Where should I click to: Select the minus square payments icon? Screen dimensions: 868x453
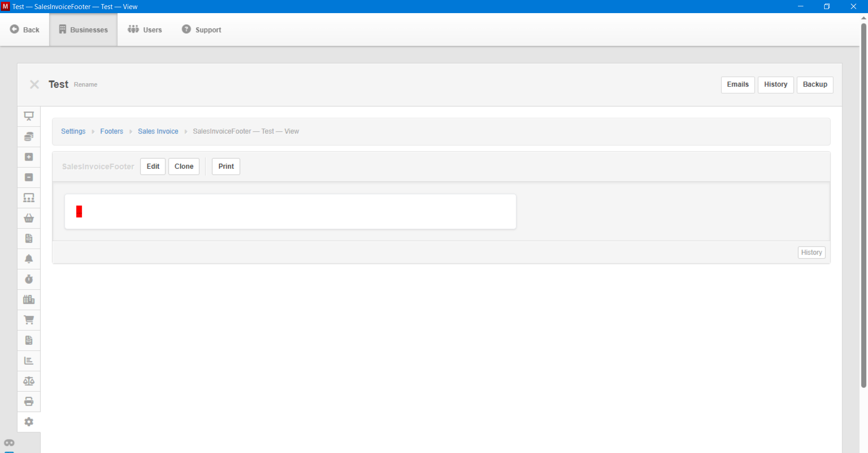point(29,177)
